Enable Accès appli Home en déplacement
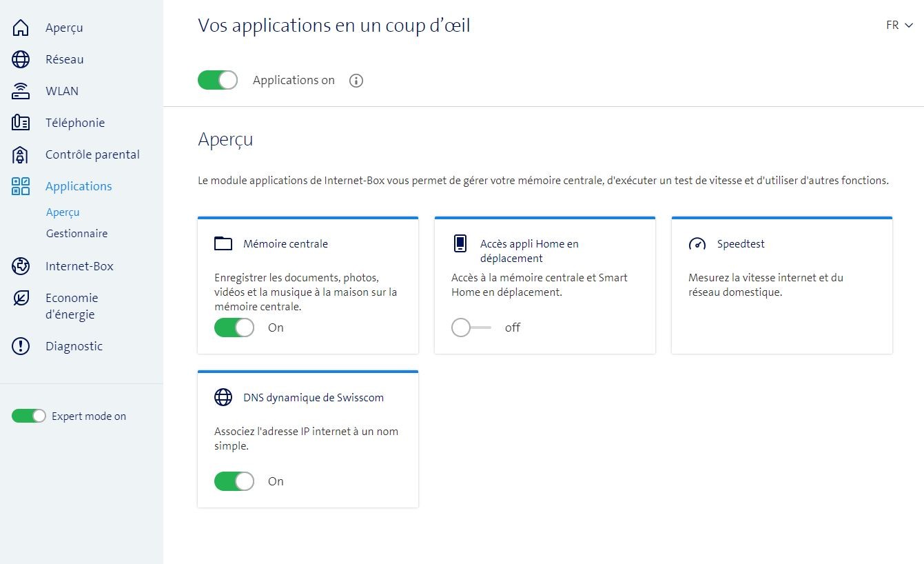 pyautogui.click(x=471, y=328)
